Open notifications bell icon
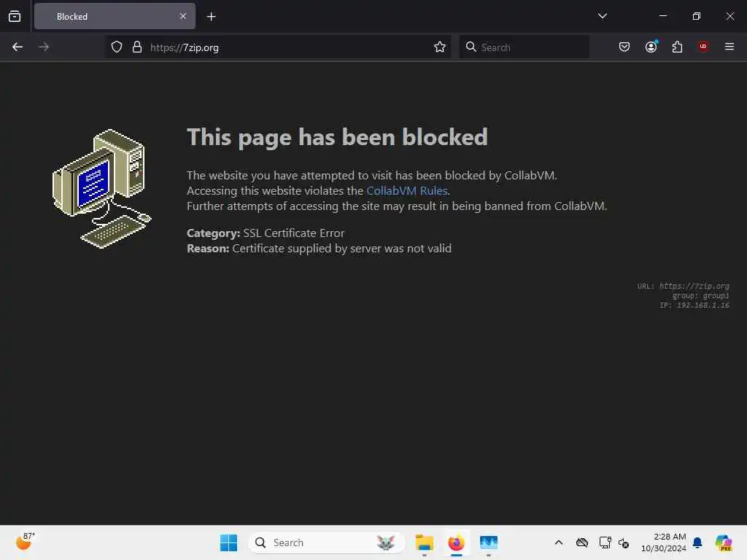 pyautogui.click(x=697, y=542)
